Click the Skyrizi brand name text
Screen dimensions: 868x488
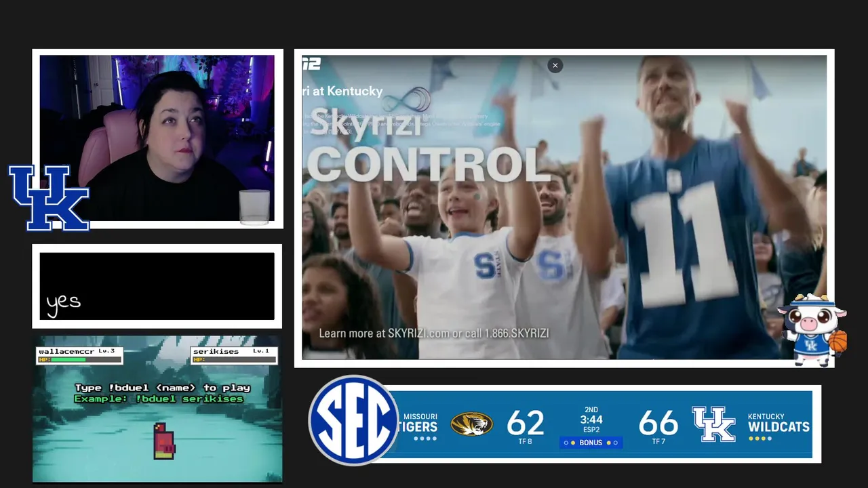[365, 123]
